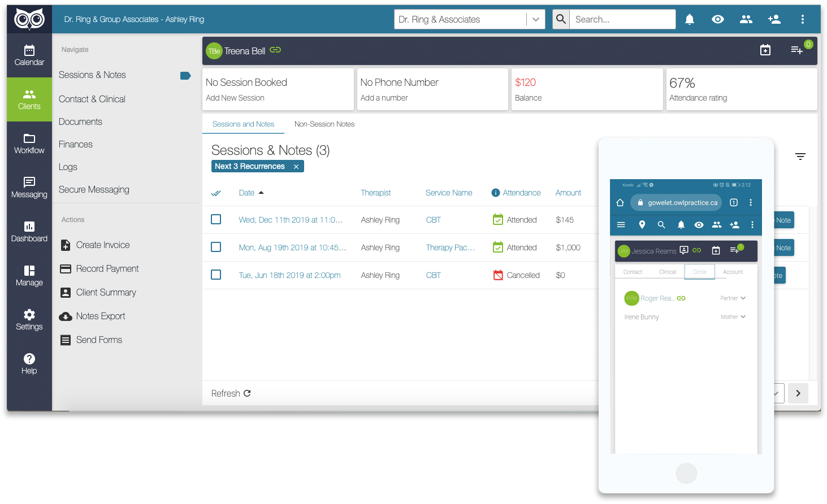Click the supervision eye icon in top bar
The height and width of the screenshot is (504, 827).
[717, 19]
